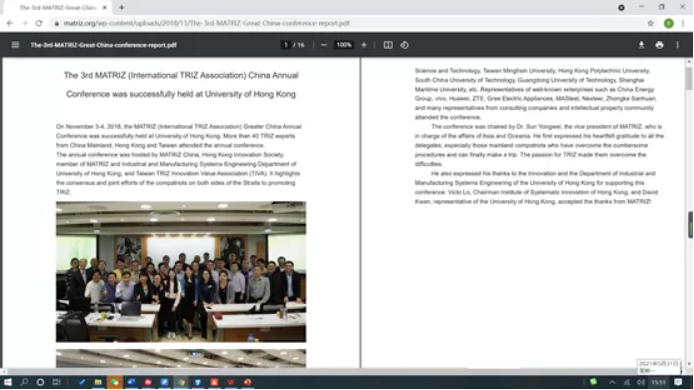Close the MATRIZ report tab
Viewport: 694px width, 390px height.
click(104, 8)
